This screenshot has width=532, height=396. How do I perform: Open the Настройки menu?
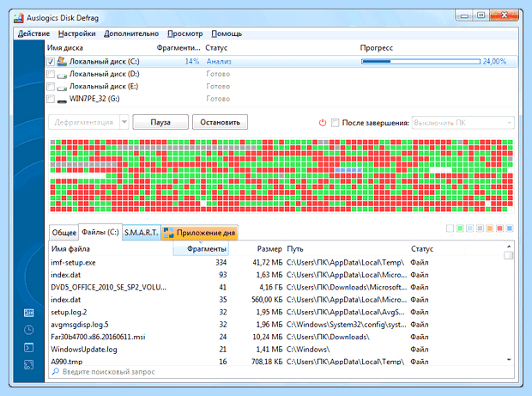[76, 34]
